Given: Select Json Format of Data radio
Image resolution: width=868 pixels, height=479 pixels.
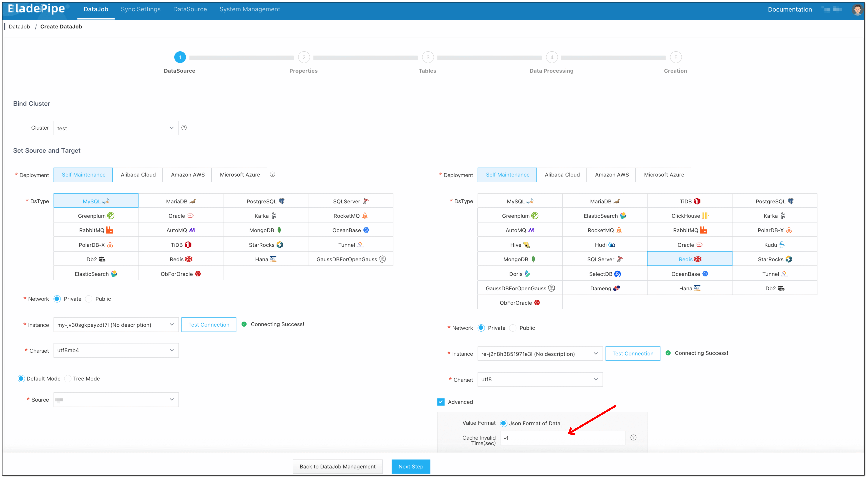Looking at the screenshot, I should [504, 423].
